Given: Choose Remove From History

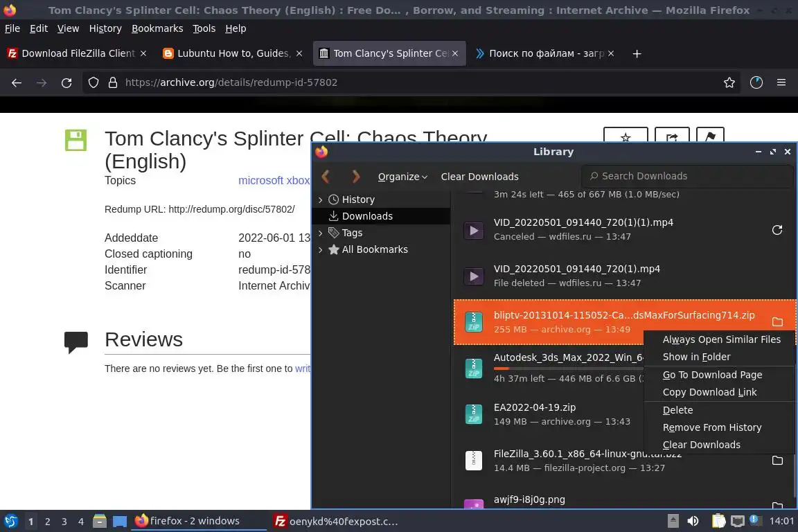Looking at the screenshot, I should point(720,427).
